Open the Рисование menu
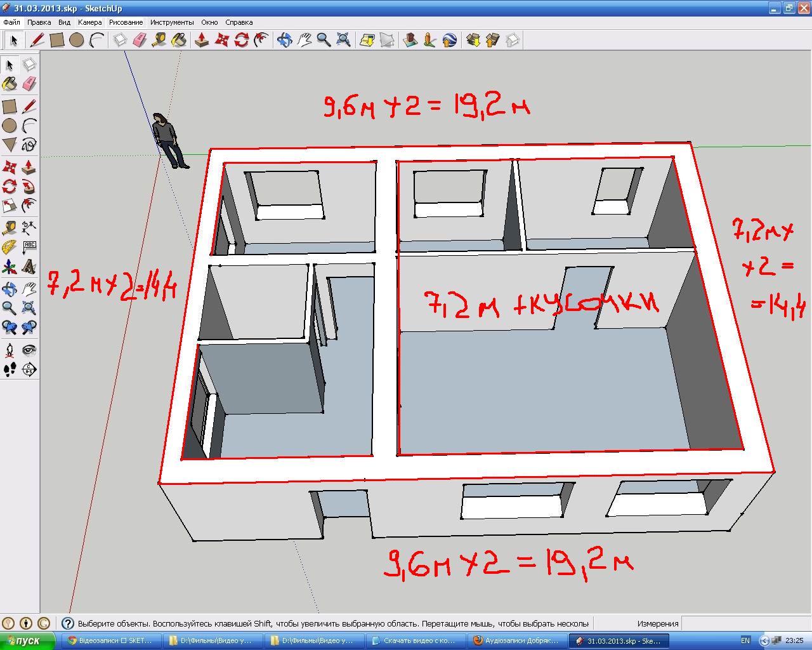Viewport: 812px width, 650px height. tap(126, 22)
